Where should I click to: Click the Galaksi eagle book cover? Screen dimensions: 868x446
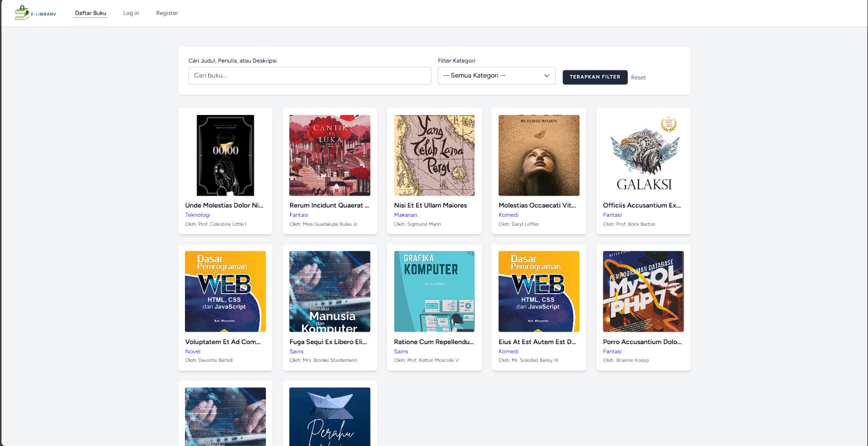643,155
